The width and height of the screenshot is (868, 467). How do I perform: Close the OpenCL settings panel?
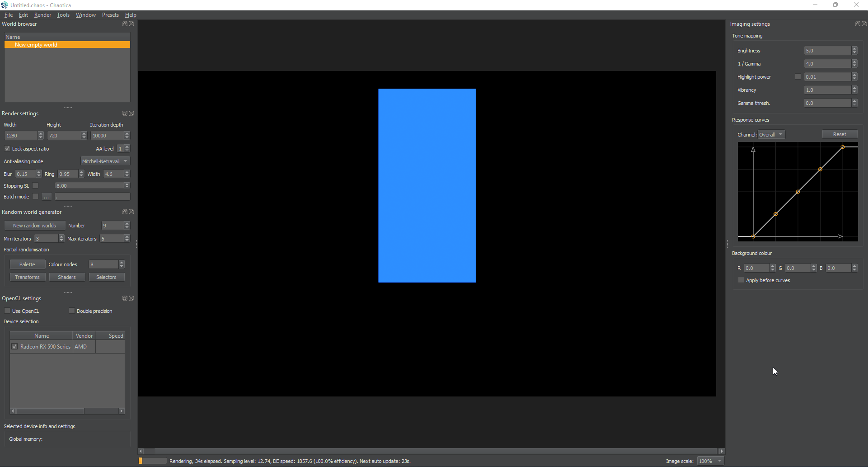[x=131, y=298]
